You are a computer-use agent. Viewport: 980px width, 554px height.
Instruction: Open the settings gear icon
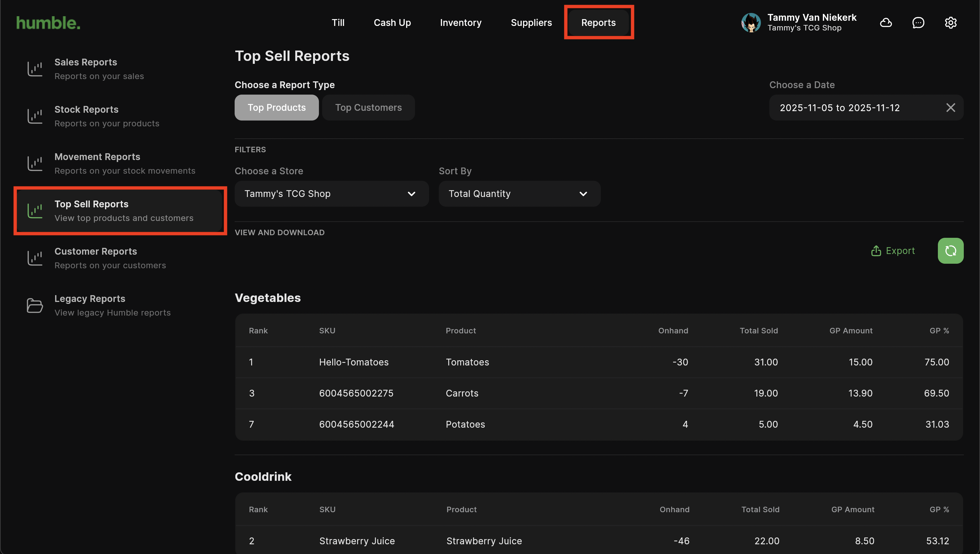click(x=950, y=23)
